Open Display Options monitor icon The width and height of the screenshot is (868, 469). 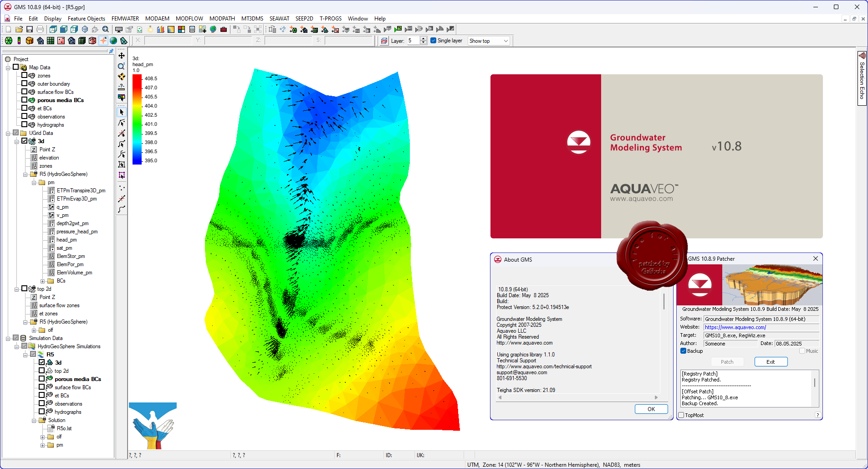[119, 29]
